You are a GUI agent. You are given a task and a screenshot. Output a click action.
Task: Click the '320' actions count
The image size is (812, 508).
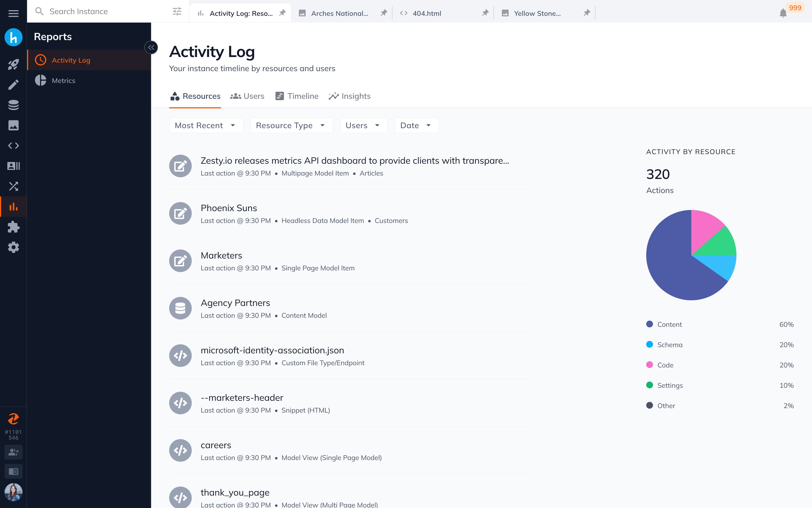(658, 174)
